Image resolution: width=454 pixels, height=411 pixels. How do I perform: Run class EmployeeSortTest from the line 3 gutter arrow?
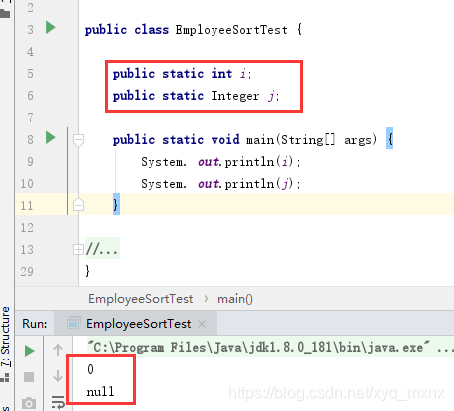50,27
